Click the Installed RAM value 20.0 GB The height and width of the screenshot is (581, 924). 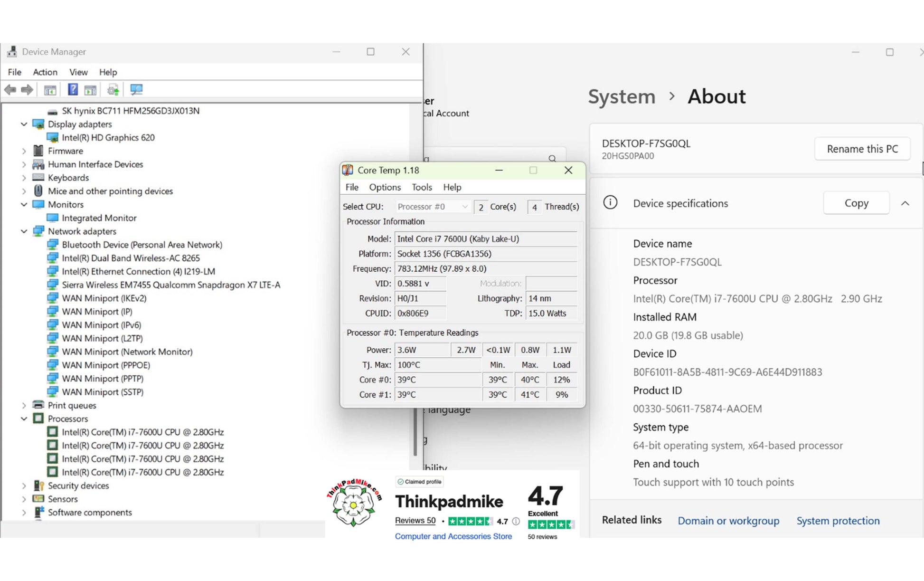pyautogui.click(x=688, y=335)
